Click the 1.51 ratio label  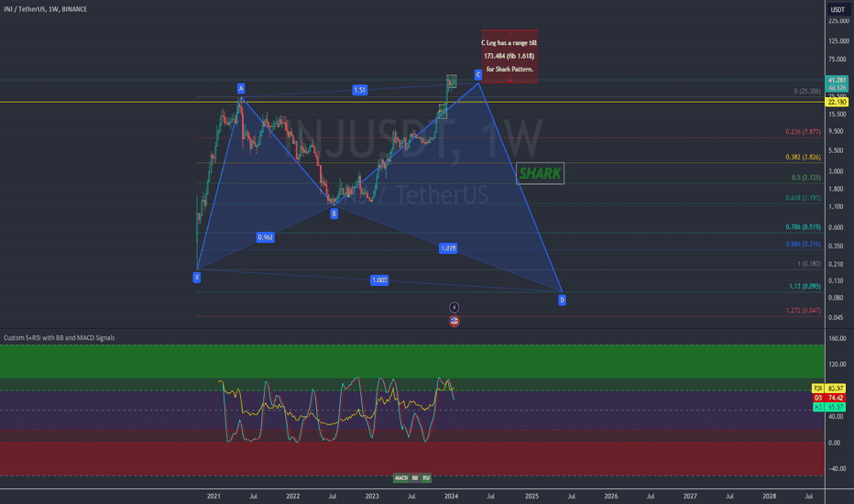(x=359, y=90)
